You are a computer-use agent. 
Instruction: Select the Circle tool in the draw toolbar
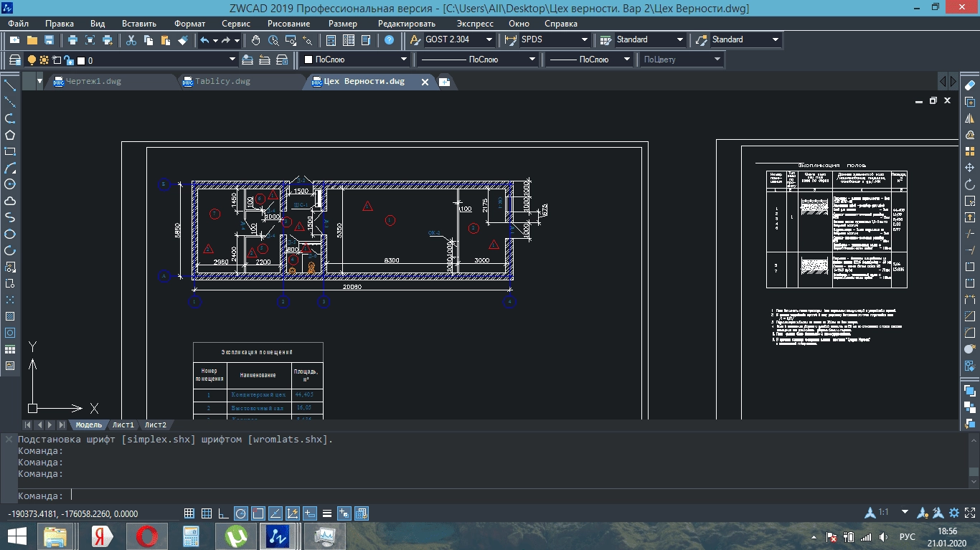point(10,184)
